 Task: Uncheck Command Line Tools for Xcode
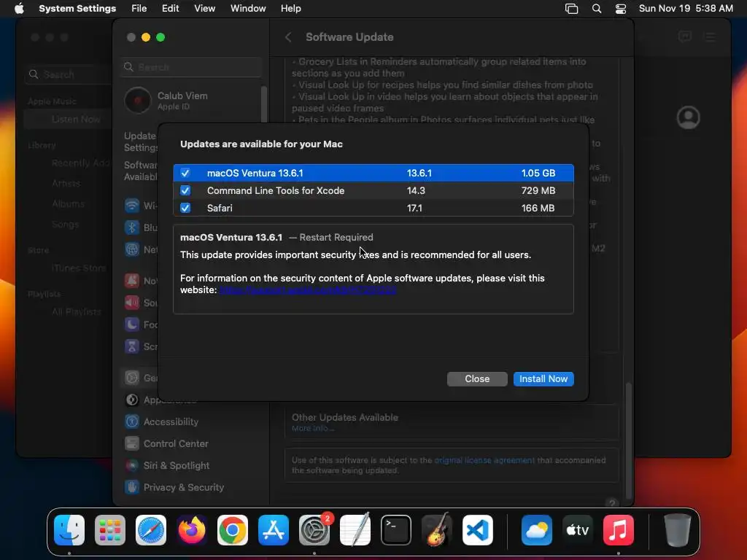(185, 190)
